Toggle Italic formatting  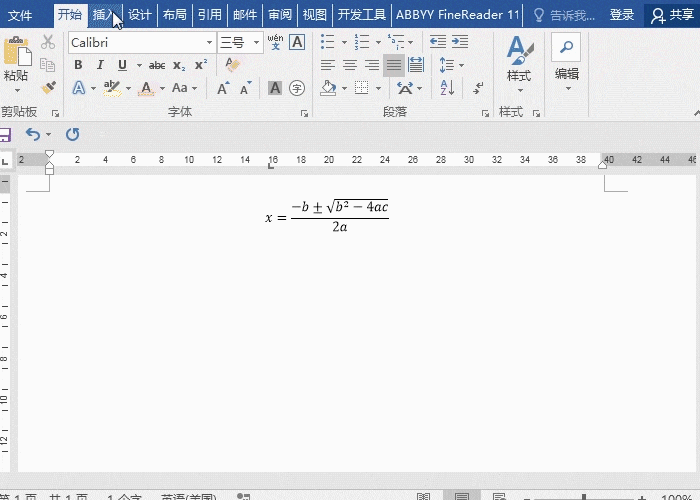(100, 65)
